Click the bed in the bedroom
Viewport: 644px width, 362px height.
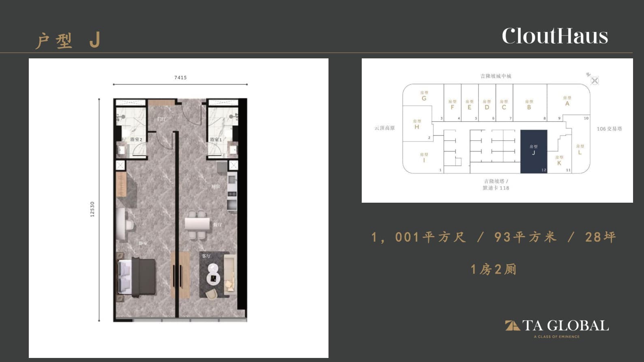[x=137, y=277]
